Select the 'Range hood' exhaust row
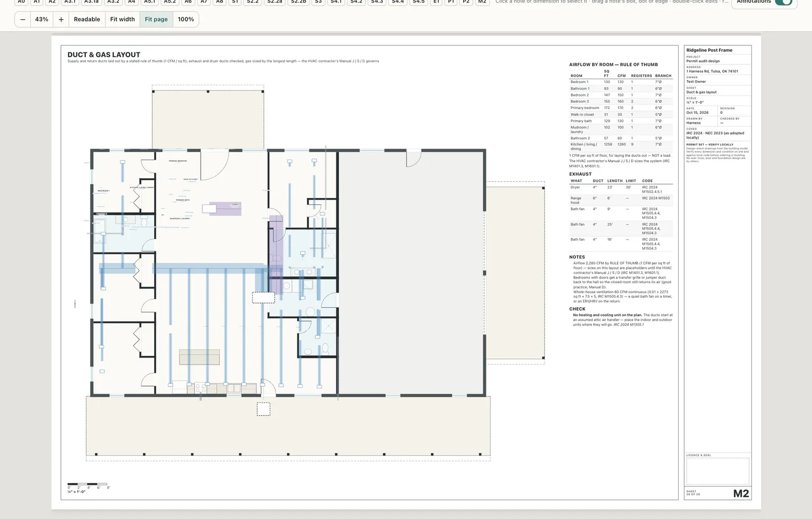This screenshot has height=519, width=812. pyautogui.click(x=621, y=200)
